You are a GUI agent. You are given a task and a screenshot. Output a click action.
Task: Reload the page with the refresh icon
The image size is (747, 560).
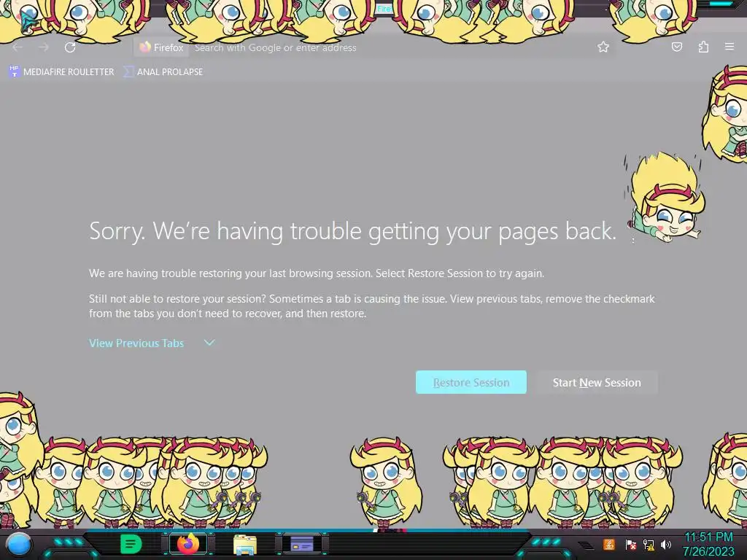click(70, 47)
